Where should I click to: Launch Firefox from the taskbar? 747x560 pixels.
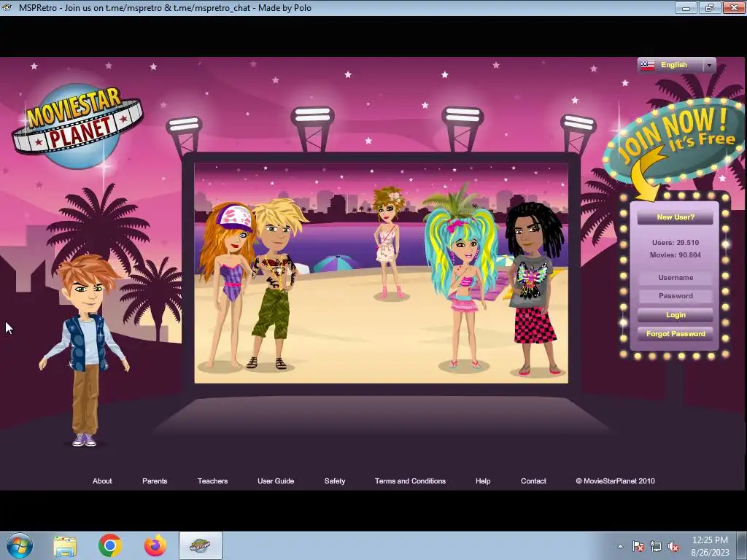tap(155, 545)
